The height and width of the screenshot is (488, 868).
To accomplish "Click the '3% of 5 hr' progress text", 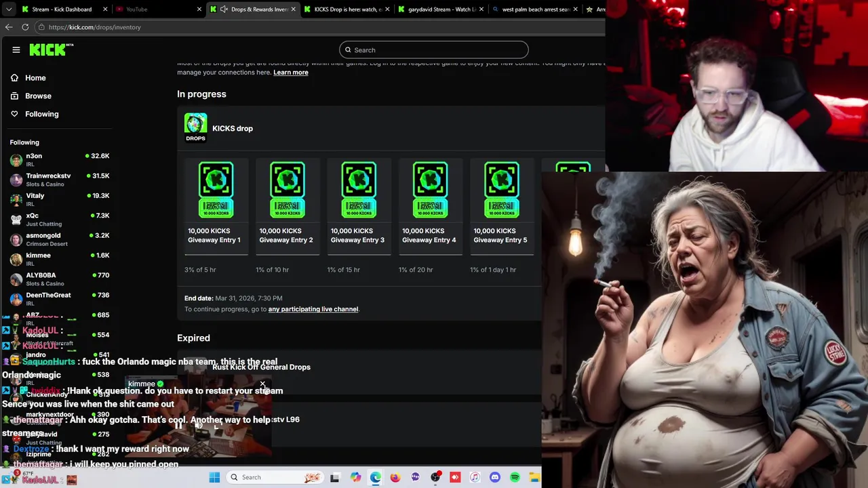I will pos(200,270).
